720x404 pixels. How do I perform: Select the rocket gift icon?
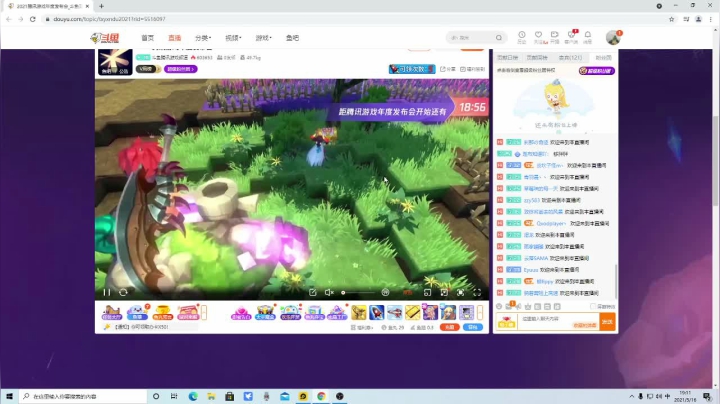pos(377,312)
